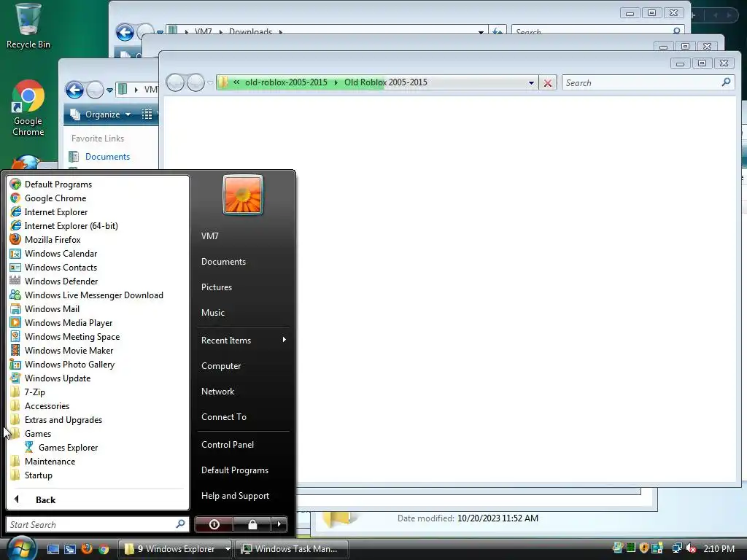The image size is (747, 560).
Task: Open the Google Chrome desktop shortcut
Action: 28,108
